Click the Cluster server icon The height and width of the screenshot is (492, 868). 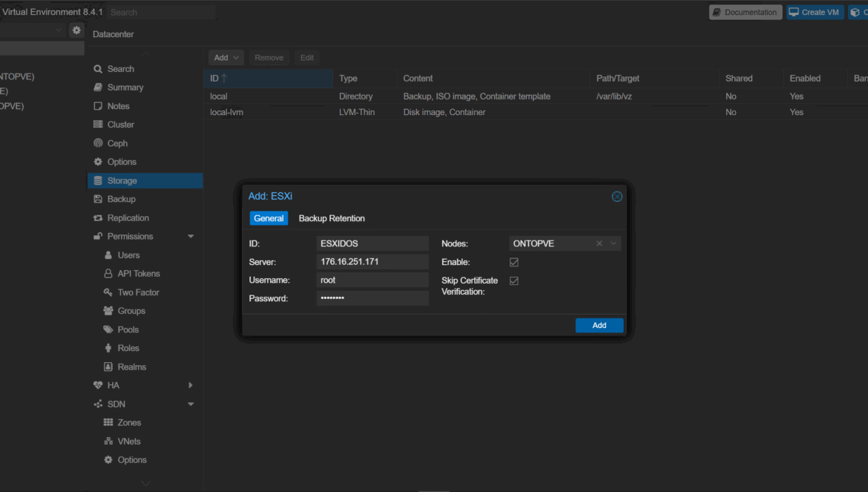[x=98, y=125]
